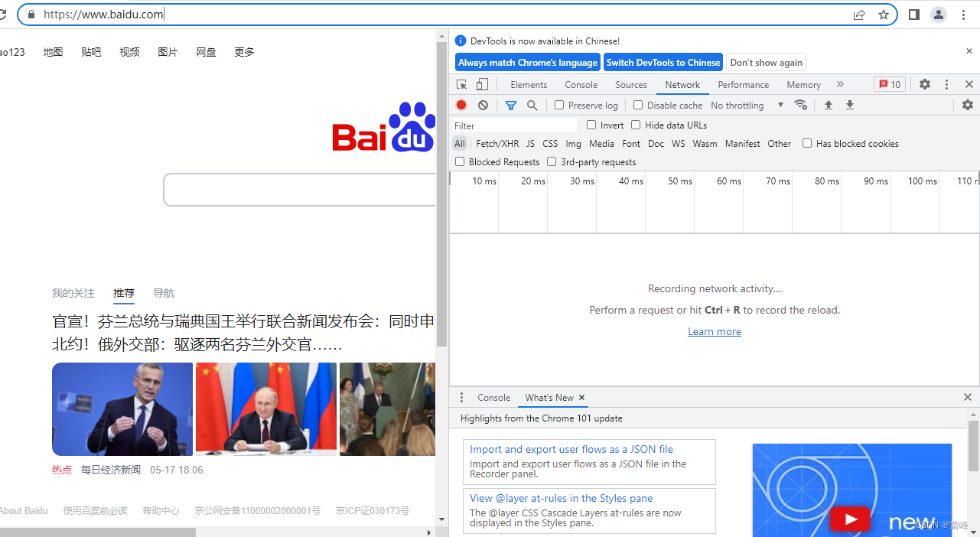Click the page horizontal scrollbar thumb
The width and height of the screenshot is (980, 537).
(x=98, y=532)
